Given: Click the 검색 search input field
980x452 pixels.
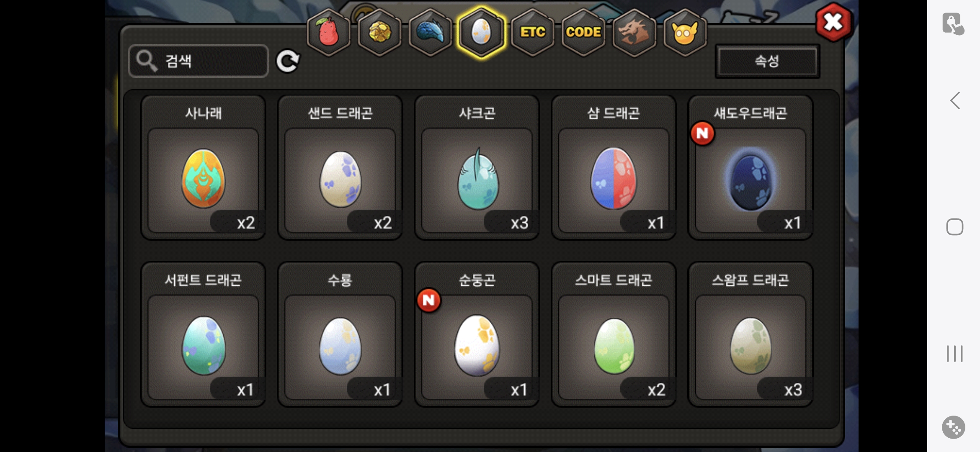Looking at the screenshot, I should (x=199, y=61).
